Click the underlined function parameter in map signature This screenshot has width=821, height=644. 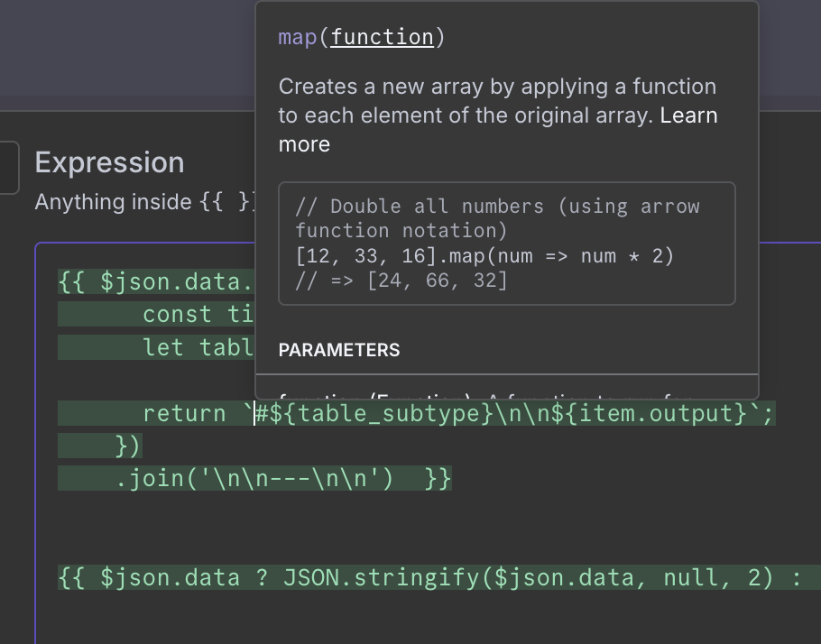tap(383, 37)
